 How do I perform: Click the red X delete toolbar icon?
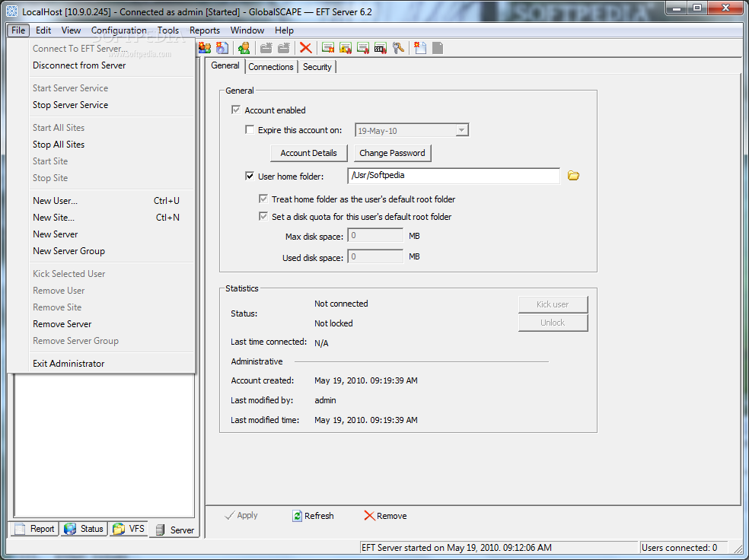306,48
